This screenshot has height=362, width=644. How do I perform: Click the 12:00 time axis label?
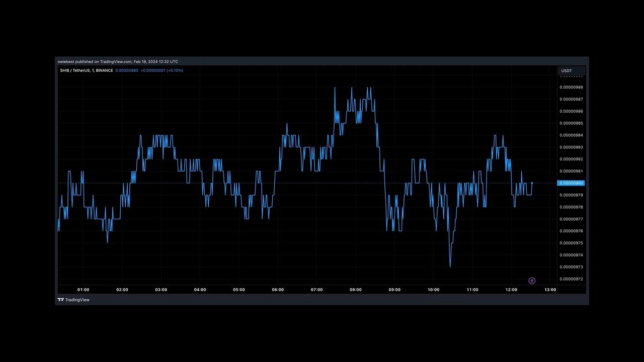coord(511,290)
